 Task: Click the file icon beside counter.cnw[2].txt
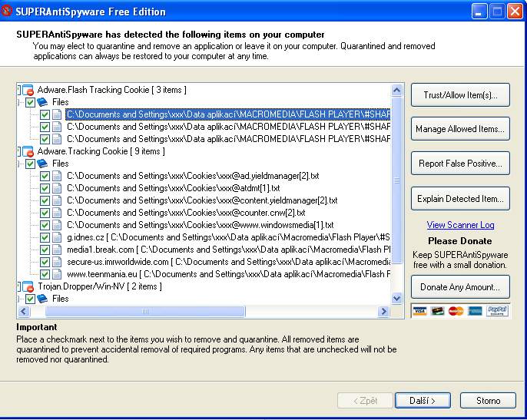[x=57, y=213]
